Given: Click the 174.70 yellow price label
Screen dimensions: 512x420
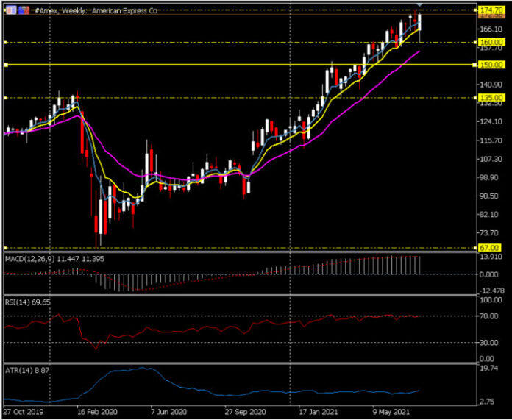Looking at the screenshot, I should tap(491, 10).
